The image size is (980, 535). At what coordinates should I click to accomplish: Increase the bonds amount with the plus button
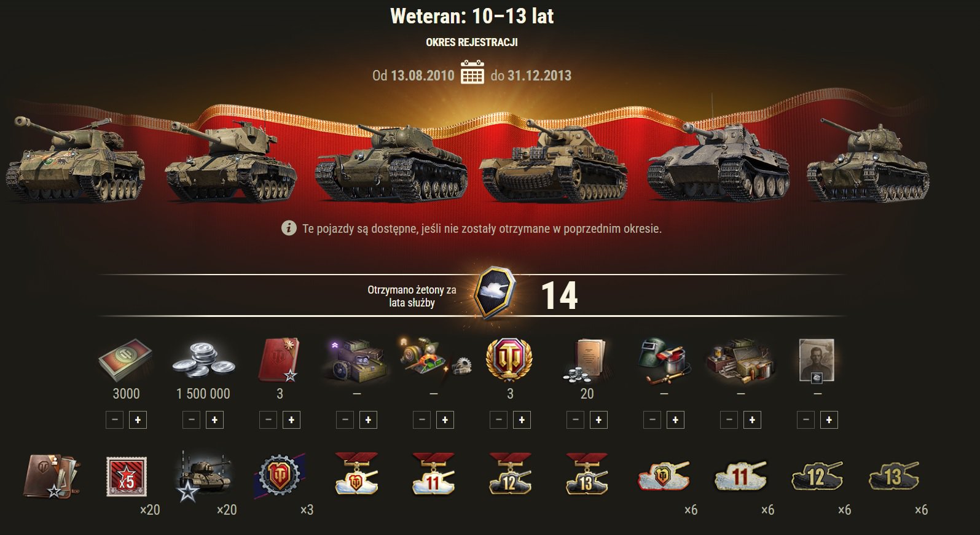tap(138, 420)
